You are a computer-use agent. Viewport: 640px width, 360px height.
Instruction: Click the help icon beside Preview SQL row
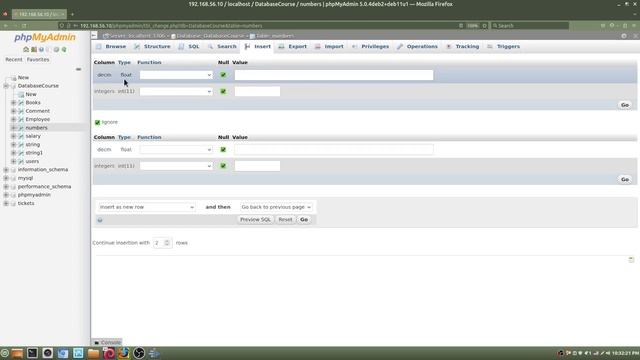pos(100,220)
